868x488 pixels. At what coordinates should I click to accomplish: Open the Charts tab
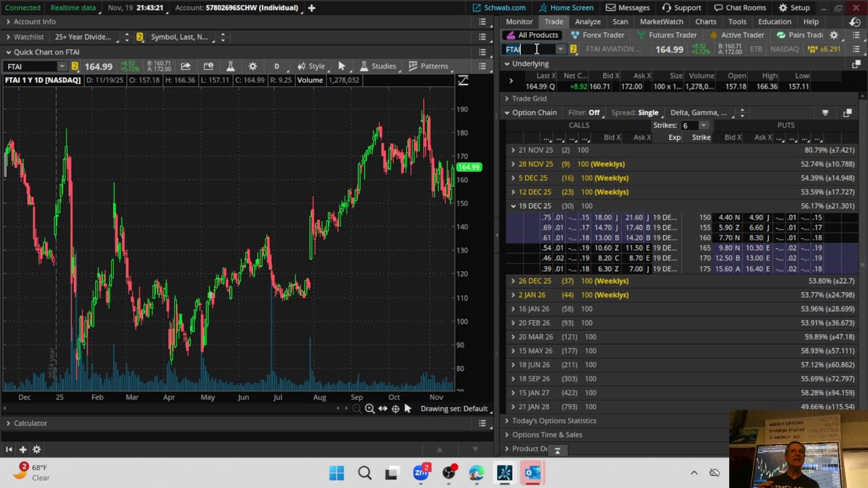(x=705, y=22)
